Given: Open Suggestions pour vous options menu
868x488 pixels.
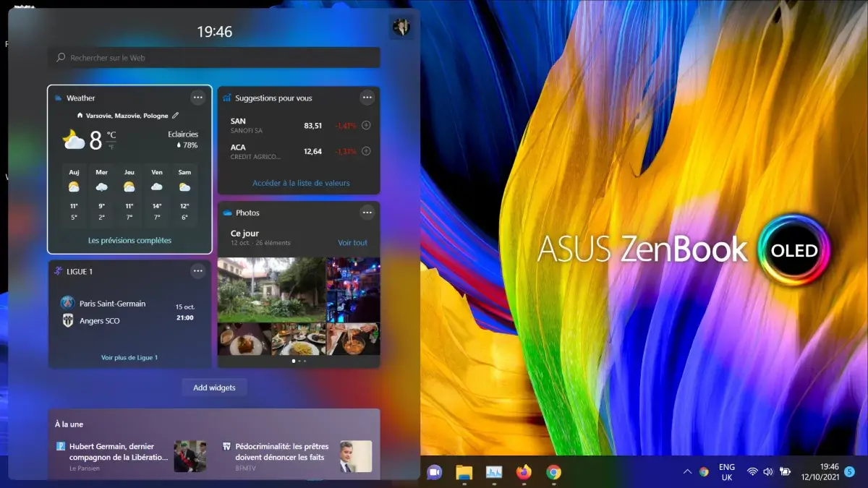Looking at the screenshot, I should pos(367,98).
